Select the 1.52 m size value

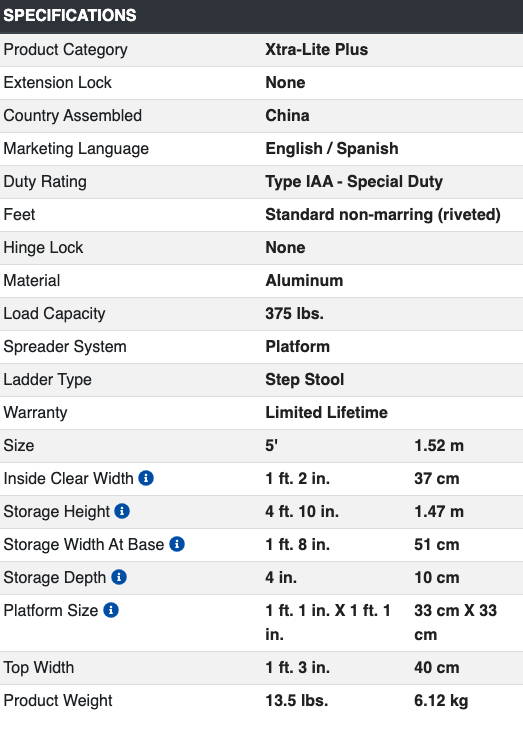(x=439, y=445)
